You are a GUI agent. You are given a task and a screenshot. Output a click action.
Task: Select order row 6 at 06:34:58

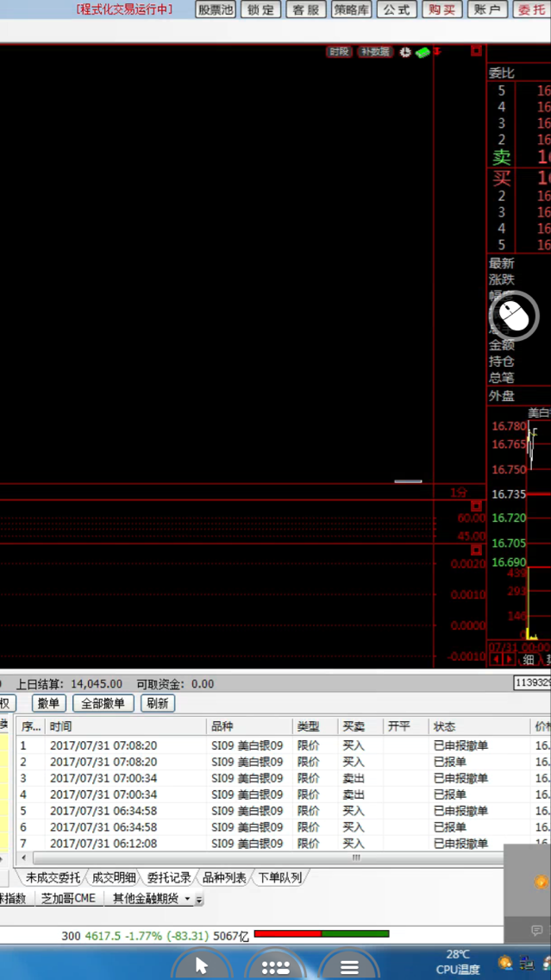pos(283,826)
